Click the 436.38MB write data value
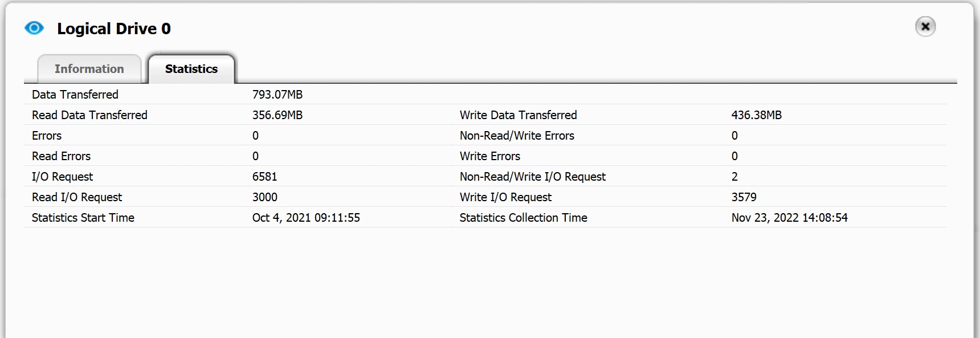The height and width of the screenshot is (338, 980). [x=757, y=115]
